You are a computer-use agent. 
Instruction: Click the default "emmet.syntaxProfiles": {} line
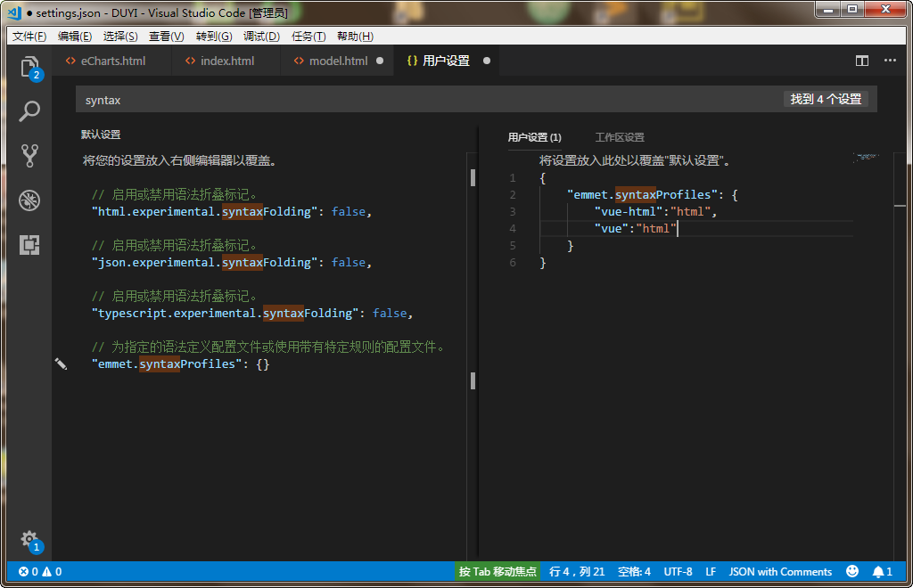point(180,364)
